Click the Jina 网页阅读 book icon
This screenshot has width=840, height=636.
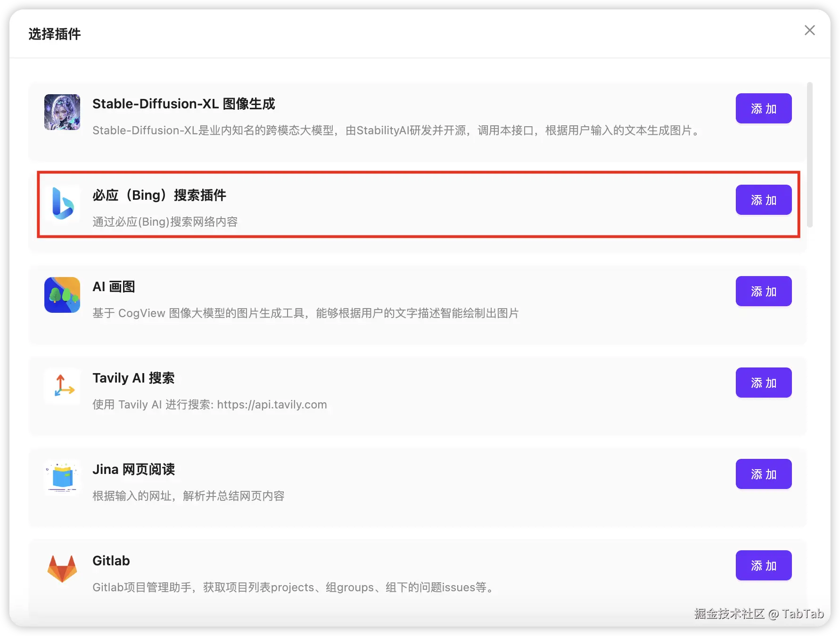point(62,478)
